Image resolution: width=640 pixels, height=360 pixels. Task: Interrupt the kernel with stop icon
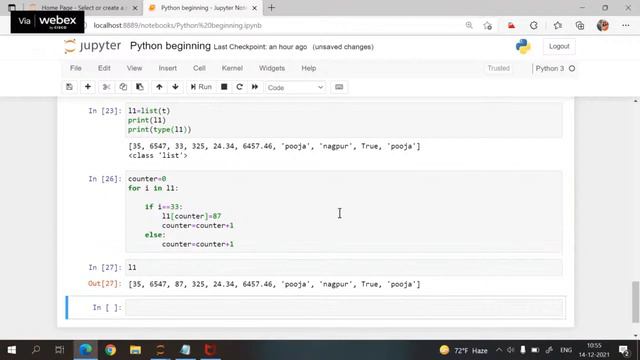click(224, 87)
